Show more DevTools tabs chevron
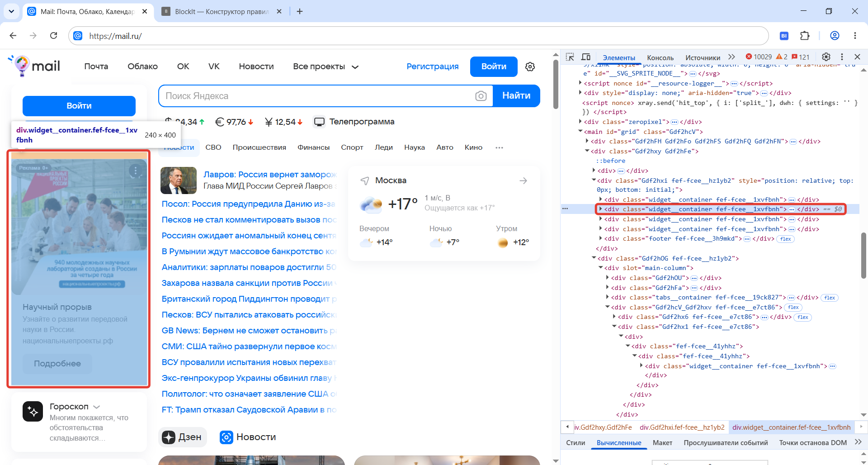This screenshot has height=465, width=868. tap(731, 57)
